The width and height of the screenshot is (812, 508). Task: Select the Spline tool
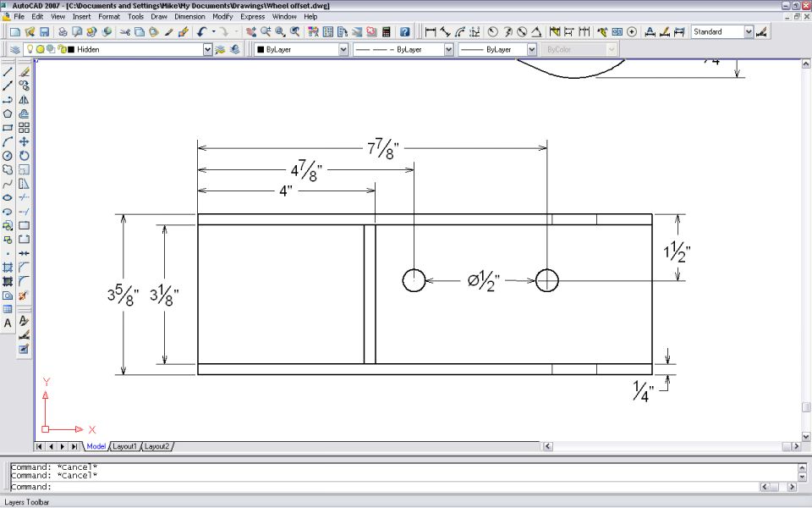click(8, 184)
